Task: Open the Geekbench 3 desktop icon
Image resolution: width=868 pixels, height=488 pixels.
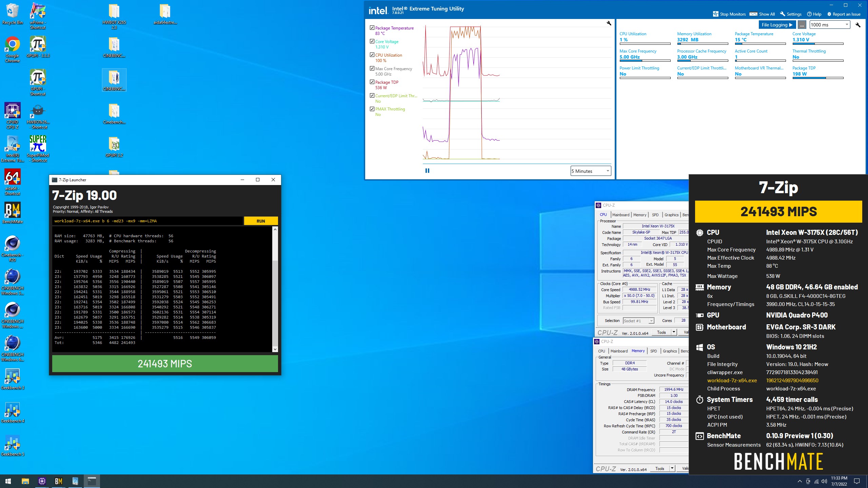Action: point(13,379)
